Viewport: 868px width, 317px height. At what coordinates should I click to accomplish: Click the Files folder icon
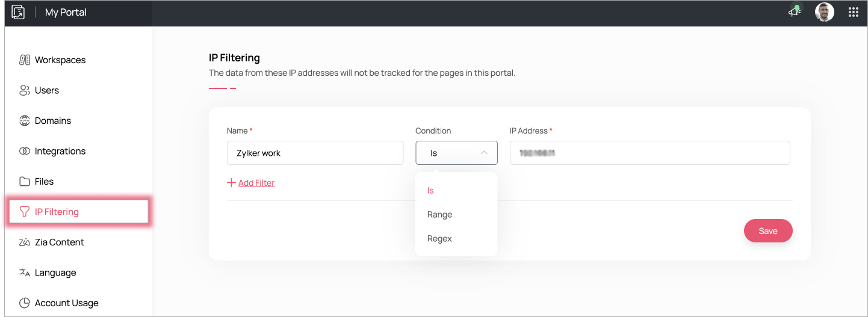[x=25, y=182]
